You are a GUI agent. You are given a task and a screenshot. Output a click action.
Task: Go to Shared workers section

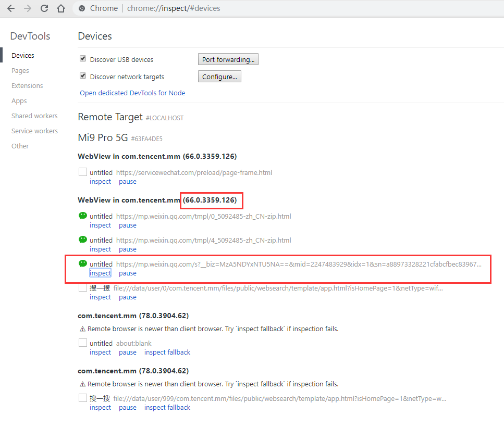tap(34, 116)
